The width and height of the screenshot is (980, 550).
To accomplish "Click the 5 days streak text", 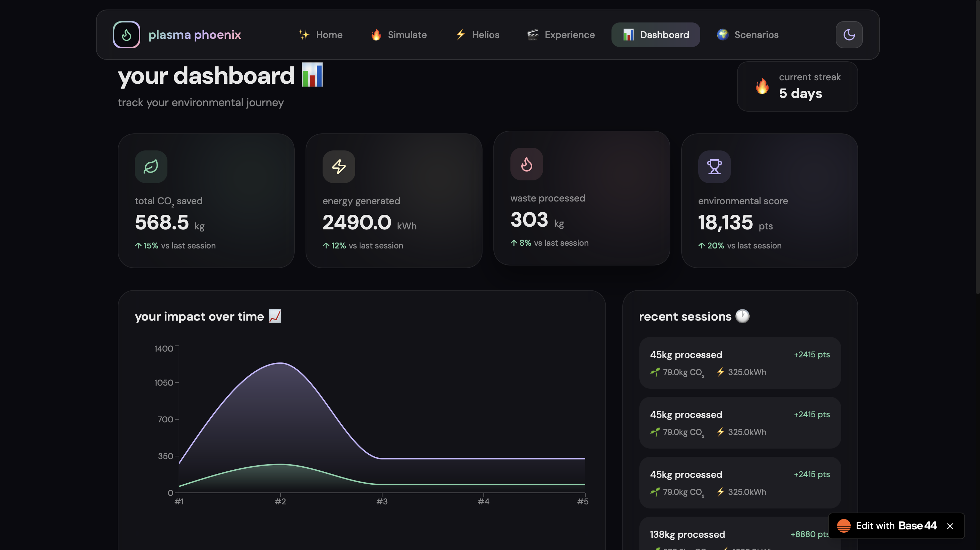I will (800, 93).
